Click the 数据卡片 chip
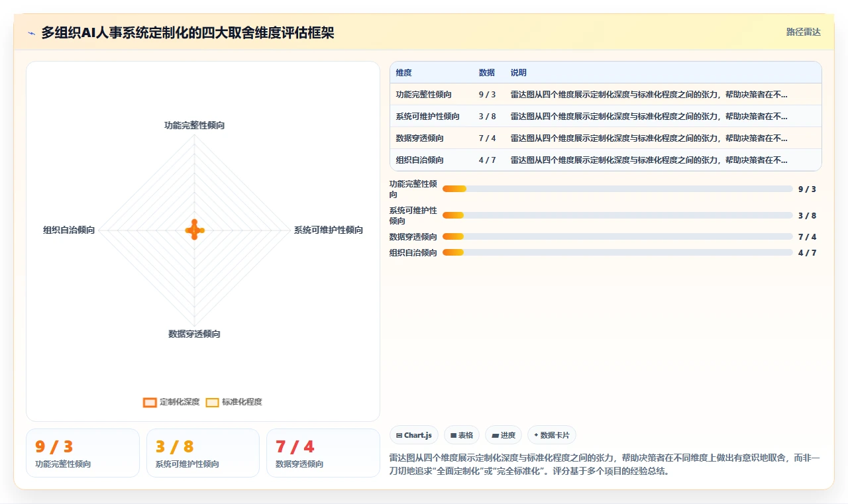Image resolution: width=848 pixels, height=504 pixels. point(552,435)
